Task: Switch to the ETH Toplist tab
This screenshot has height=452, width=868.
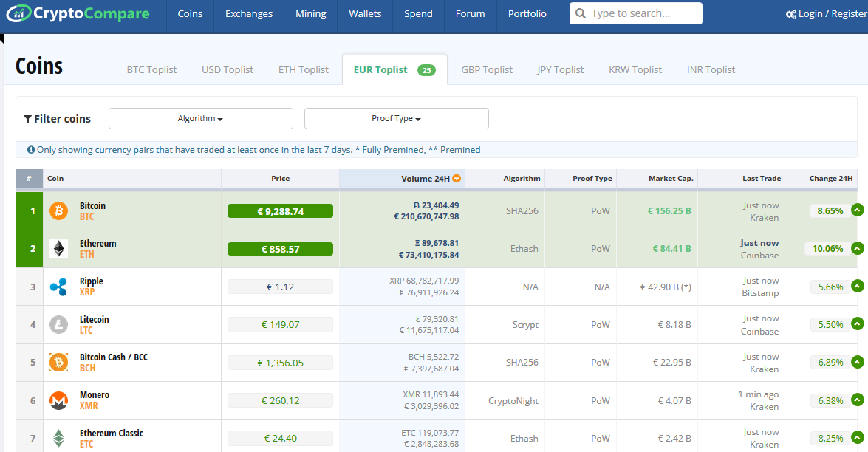Action: 304,69
